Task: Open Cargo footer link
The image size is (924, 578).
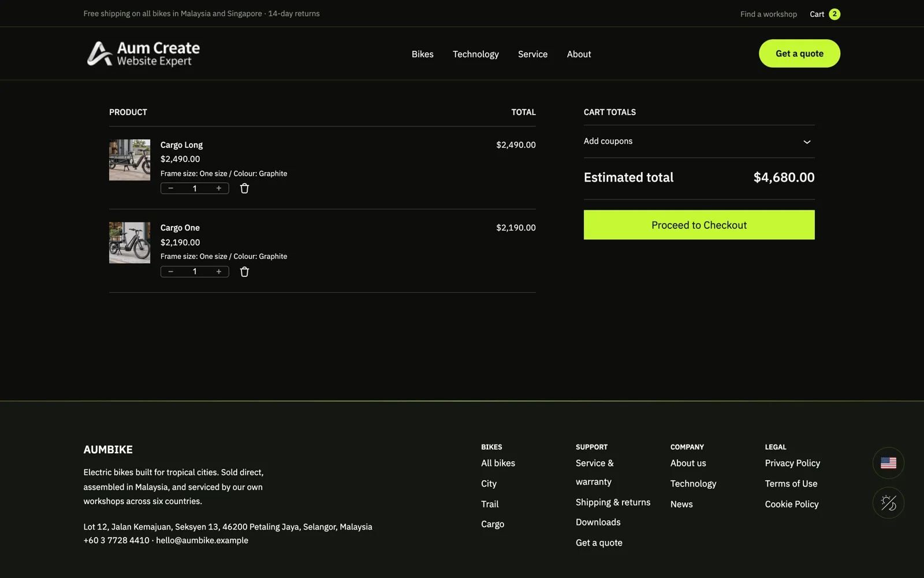Action: point(493,524)
